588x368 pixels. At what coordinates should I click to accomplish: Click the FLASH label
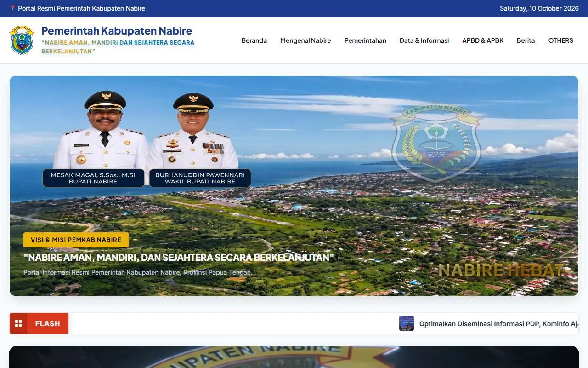[47, 323]
